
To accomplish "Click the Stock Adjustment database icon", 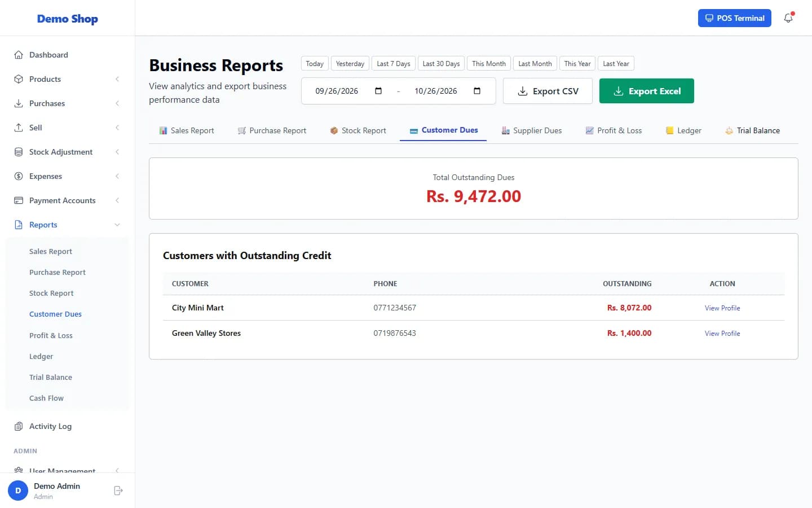I will click(19, 152).
